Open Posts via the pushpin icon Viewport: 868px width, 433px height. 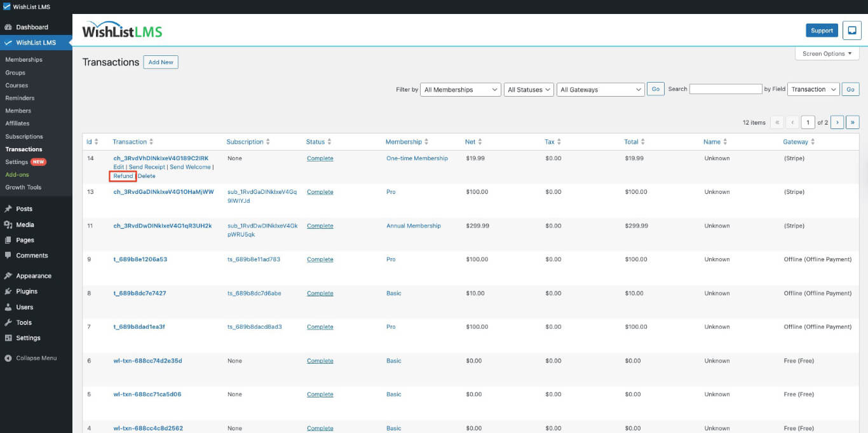pyautogui.click(x=8, y=209)
